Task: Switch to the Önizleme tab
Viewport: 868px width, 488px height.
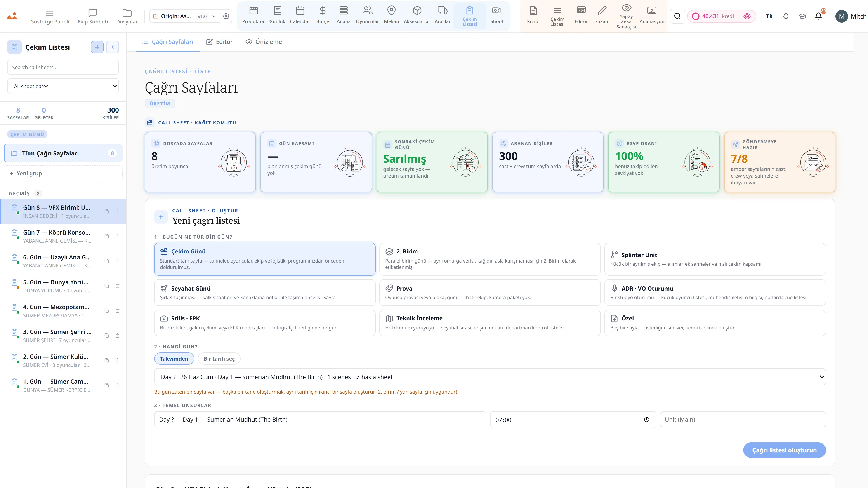Action: [264, 42]
